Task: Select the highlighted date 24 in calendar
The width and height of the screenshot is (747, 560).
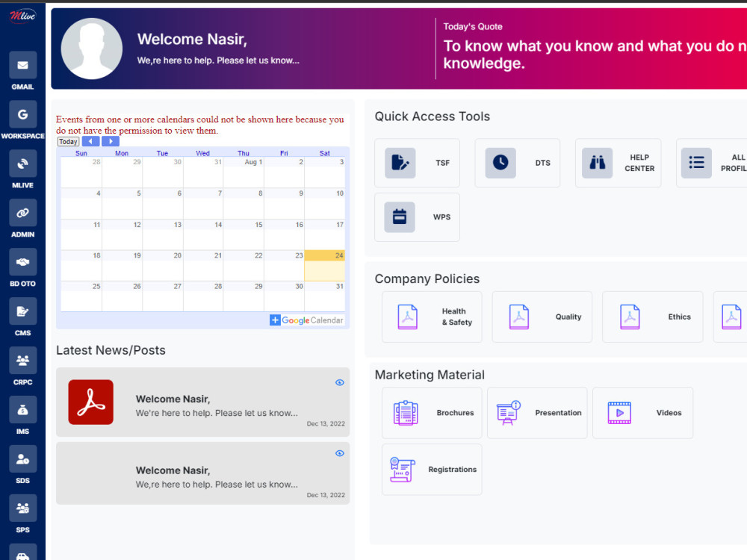Action: [x=324, y=265]
